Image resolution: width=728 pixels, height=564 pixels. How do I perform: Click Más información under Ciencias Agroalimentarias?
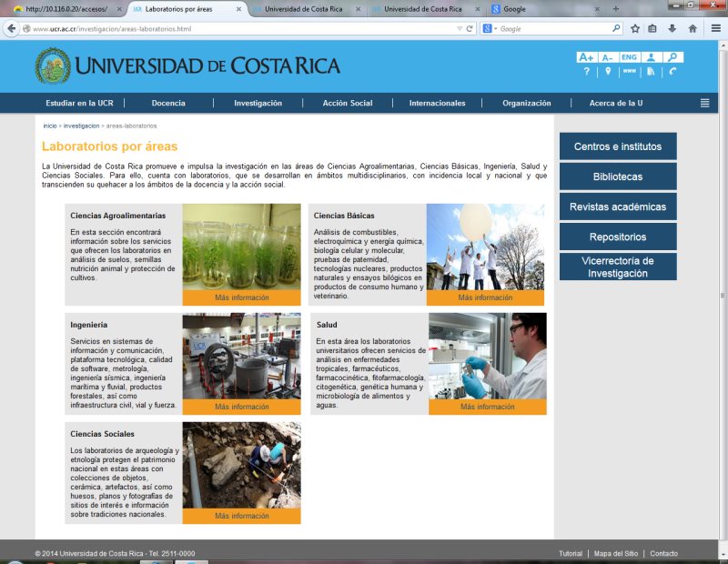tap(242, 297)
